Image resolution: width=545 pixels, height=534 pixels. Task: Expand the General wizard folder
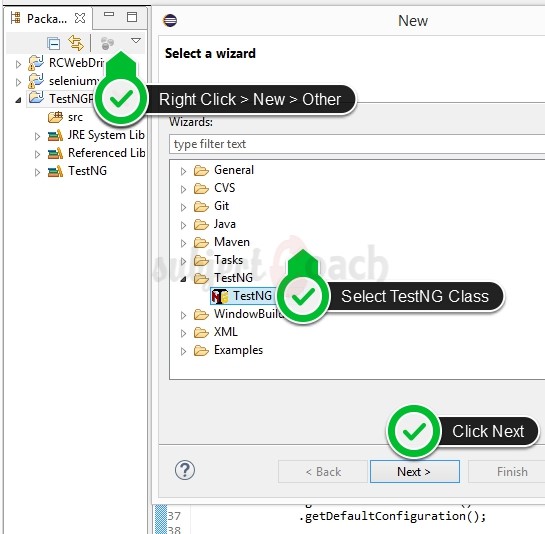click(183, 171)
